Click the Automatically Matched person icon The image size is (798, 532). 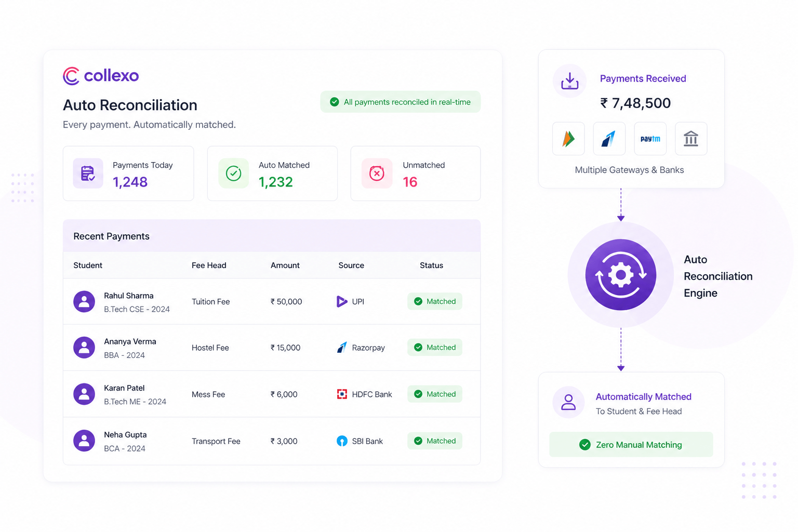(568, 402)
